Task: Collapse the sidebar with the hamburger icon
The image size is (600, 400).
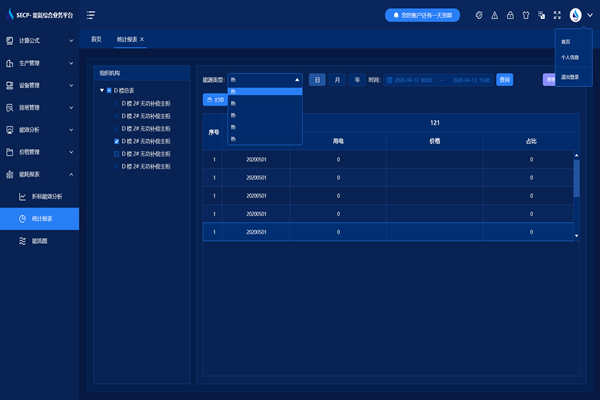Action: coord(91,15)
